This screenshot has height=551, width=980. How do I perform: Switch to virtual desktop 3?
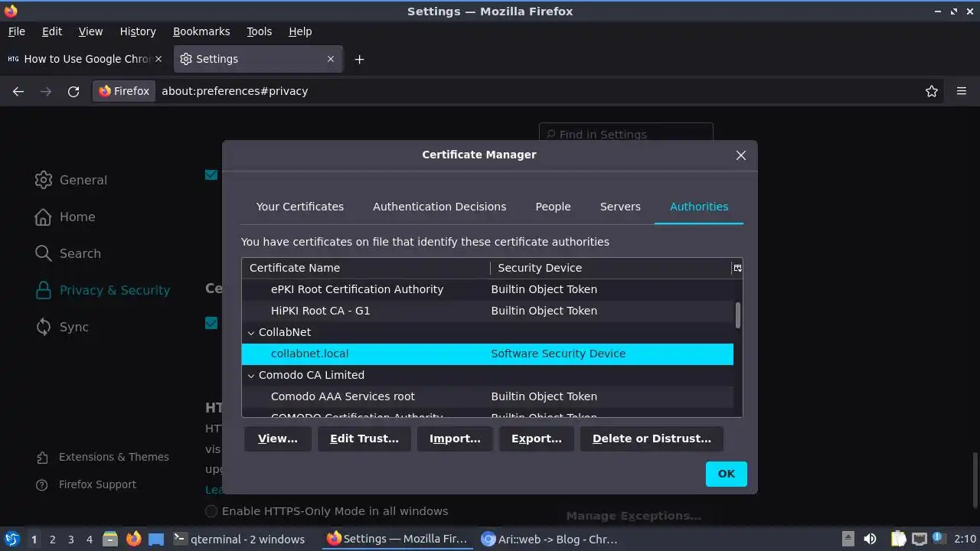(x=70, y=540)
